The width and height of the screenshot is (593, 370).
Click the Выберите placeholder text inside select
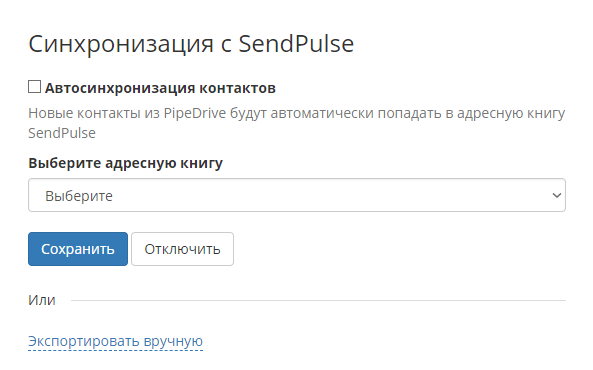coord(79,196)
